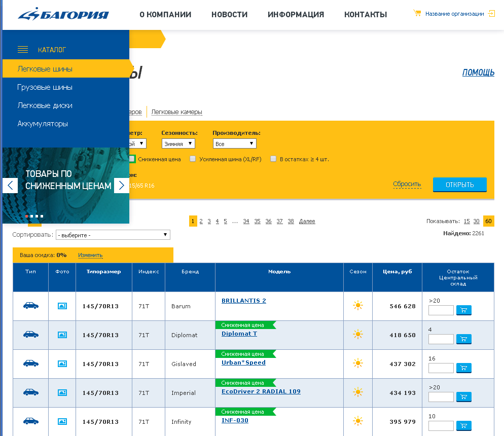
Task: Select Грузовые шины in catalog
Action: (x=45, y=87)
